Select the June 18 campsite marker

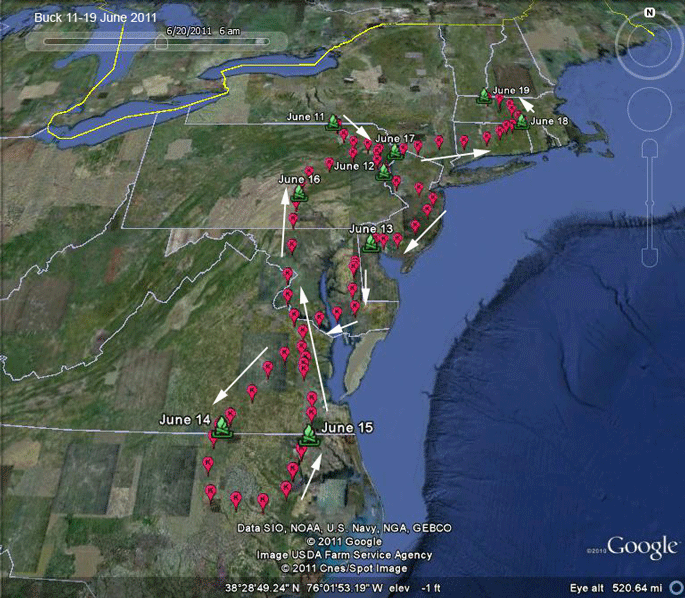coord(521,122)
